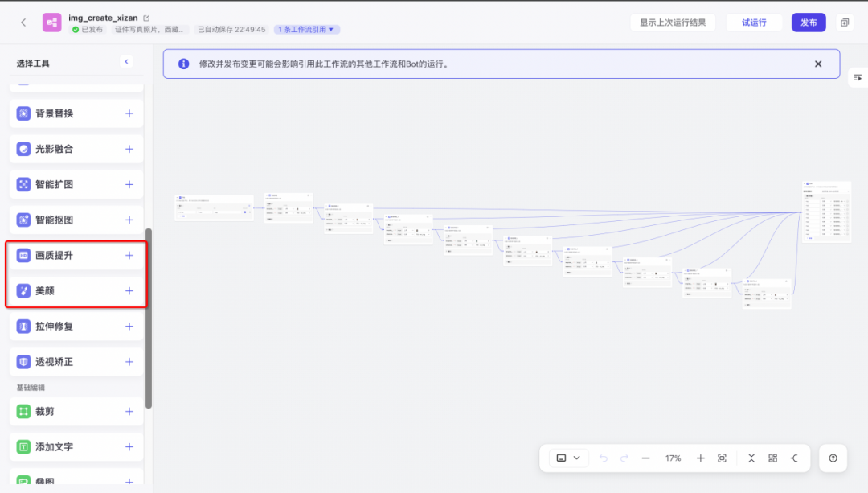This screenshot has height=493, width=868.
Task: Open the canvas interaction mode dropdown
Action: click(x=568, y=458)
